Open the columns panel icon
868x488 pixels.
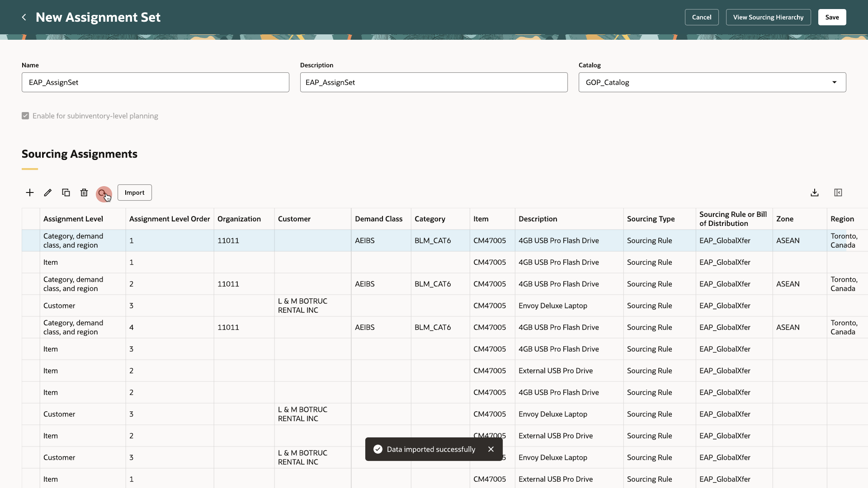(838, 193)
